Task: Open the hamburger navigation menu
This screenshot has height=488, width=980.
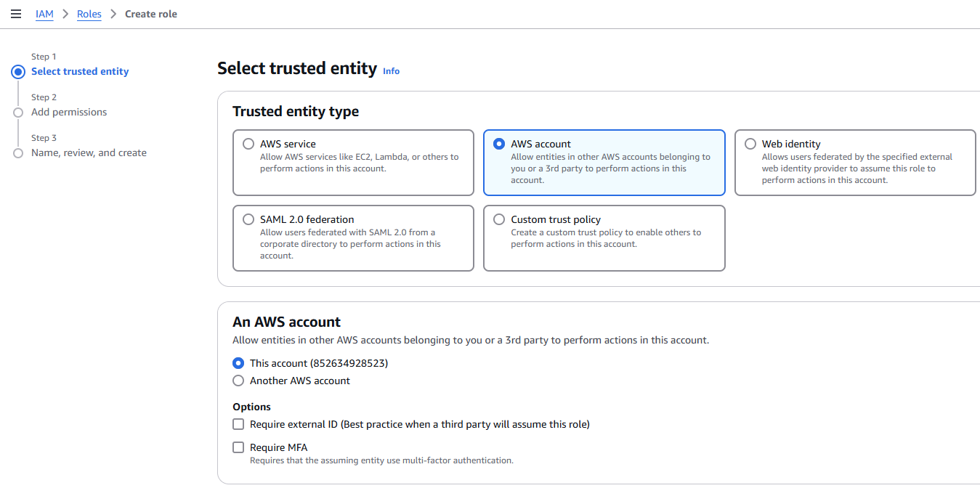Action: 16,14
